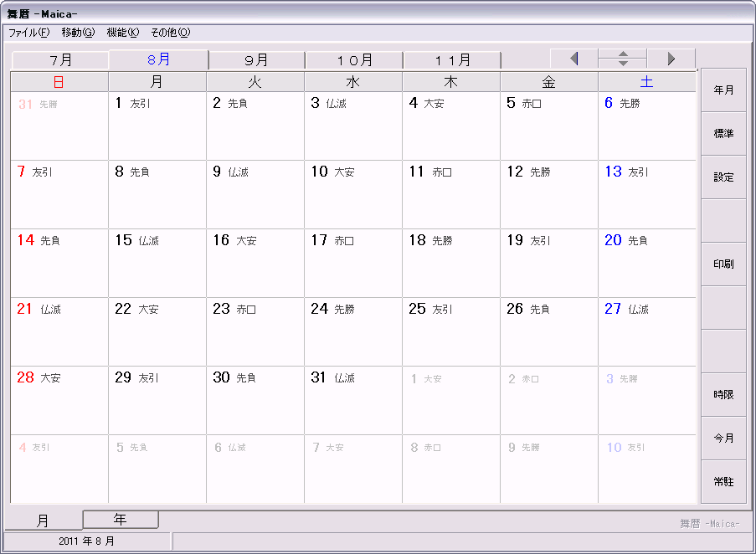The image size is (756, 554).
Task: Select the day cell 30 先負
Action: [x=255, y=400]
